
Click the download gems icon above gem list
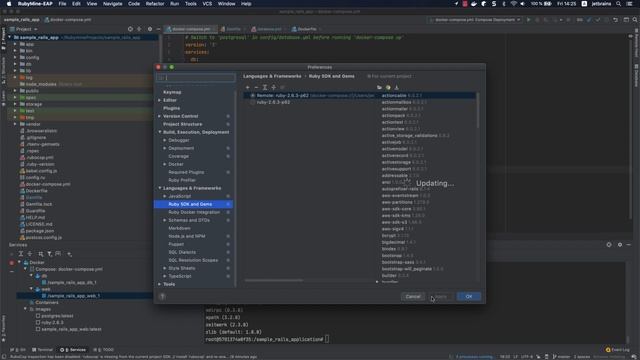coord(396,87)
